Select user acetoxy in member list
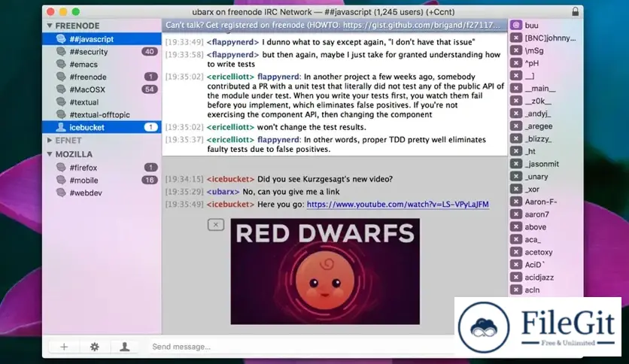629x364 pixels. tap(545, 252)
